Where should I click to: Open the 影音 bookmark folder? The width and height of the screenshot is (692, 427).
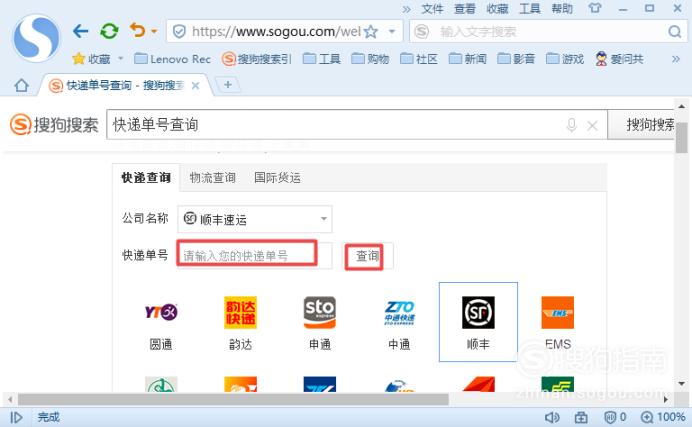[516, 59]
